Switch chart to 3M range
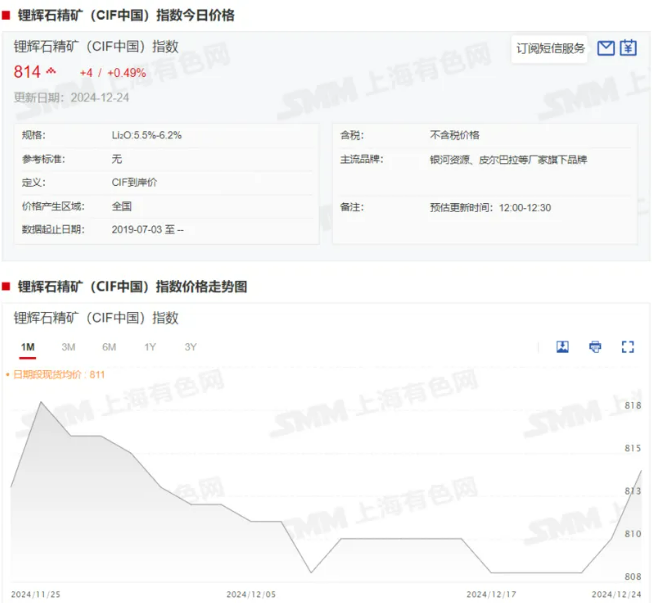652x603 pixels. tap(68, 347)
